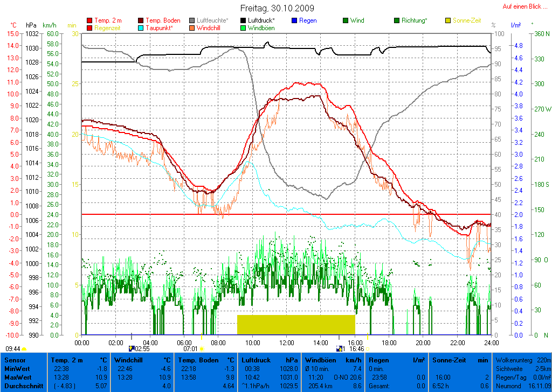Open the 'Auf einen Blick ...' link
Viewport: 552px width, 392px height.
pyautogui.click(x=522, y=6)
